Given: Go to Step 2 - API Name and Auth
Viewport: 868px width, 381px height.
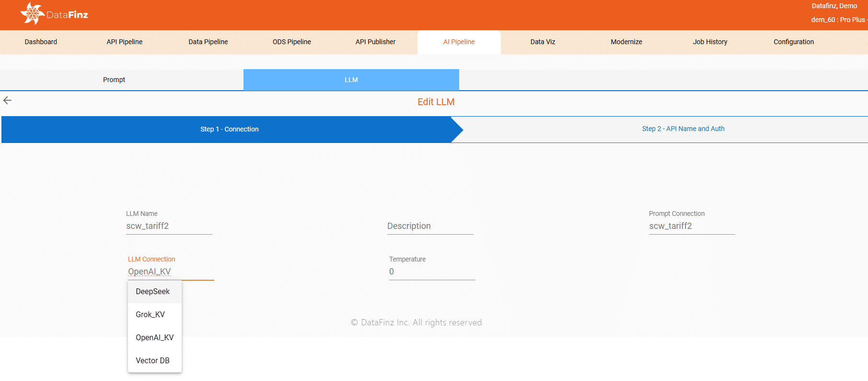Looking at the screenshot, I should point(683,129).
